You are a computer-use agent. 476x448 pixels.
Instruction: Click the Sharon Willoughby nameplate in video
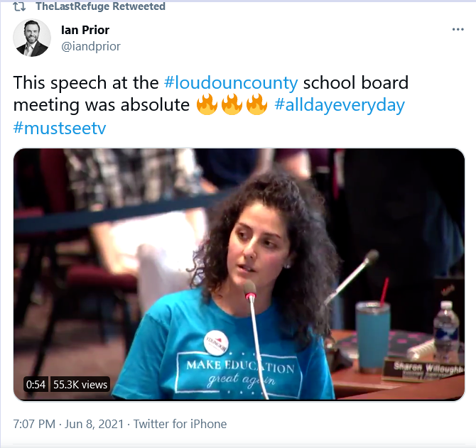(x=424, y=370)
